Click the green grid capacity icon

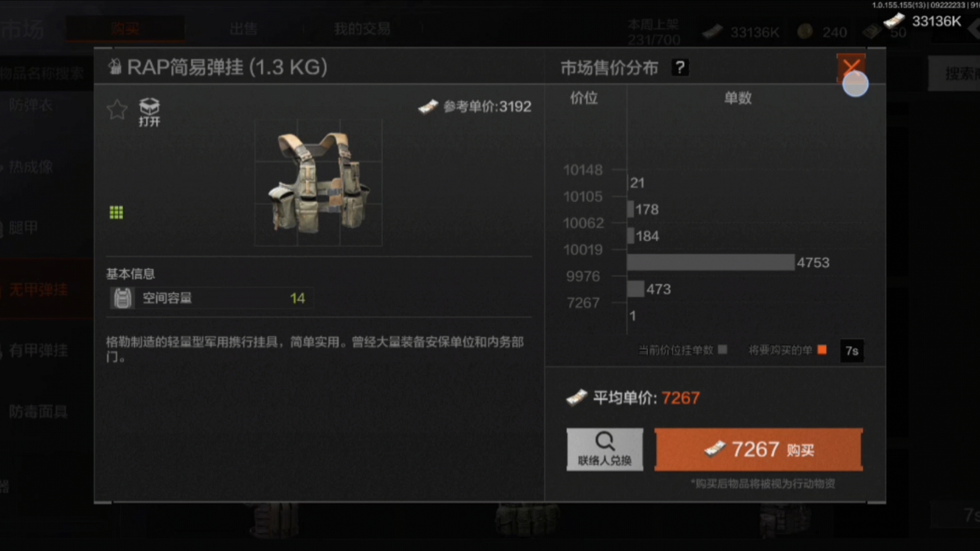[x=116, y=212]
